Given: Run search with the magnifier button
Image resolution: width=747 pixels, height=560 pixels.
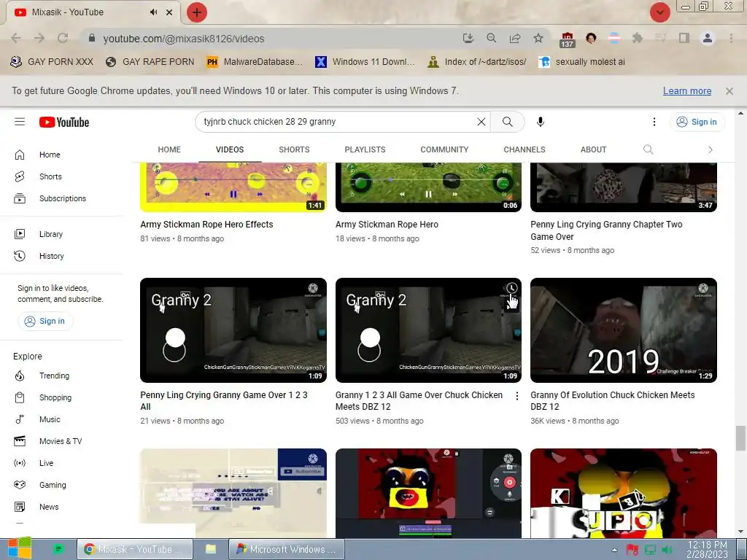Looking at the screenshot, I should coord(508,122).
